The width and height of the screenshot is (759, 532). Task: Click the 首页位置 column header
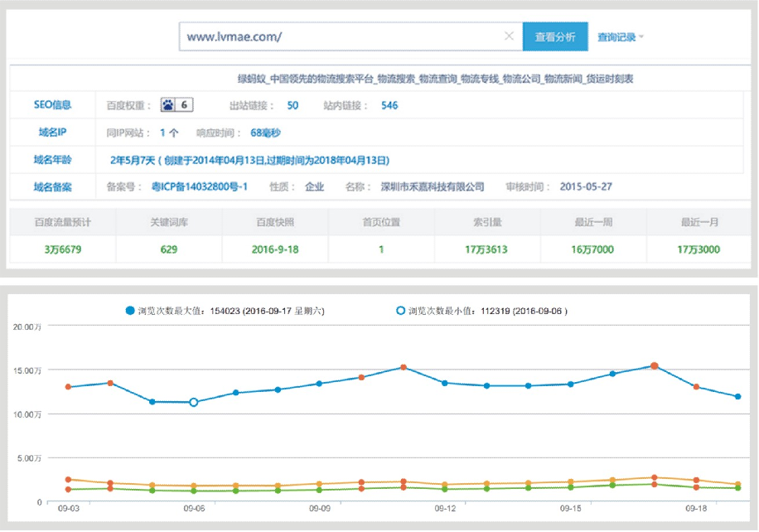(x=381, y=222)
